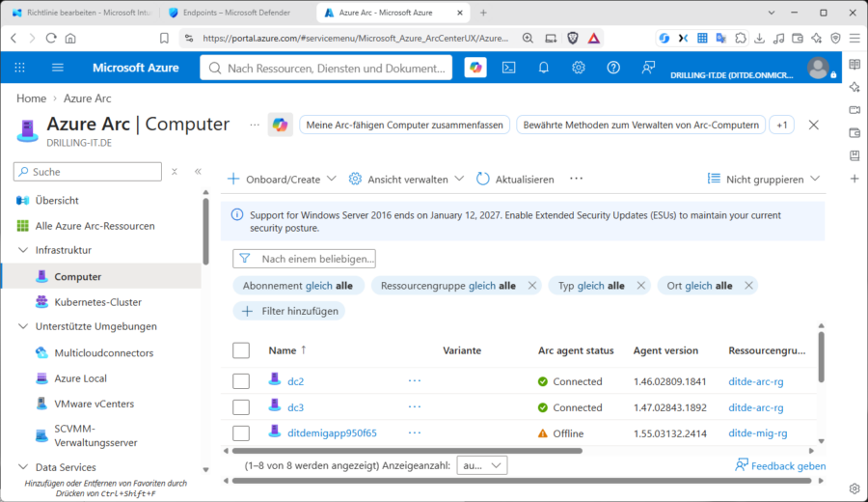
Task: Bookmark this page in the browser
Action: [x=164, y=38]
